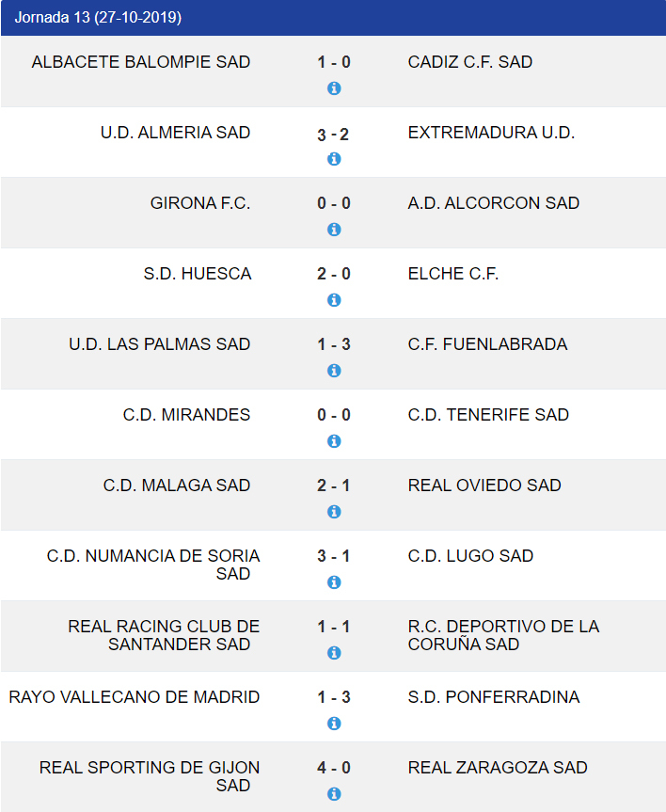Click the 2 - 0 score for Huesca

[x=333, y=275]
